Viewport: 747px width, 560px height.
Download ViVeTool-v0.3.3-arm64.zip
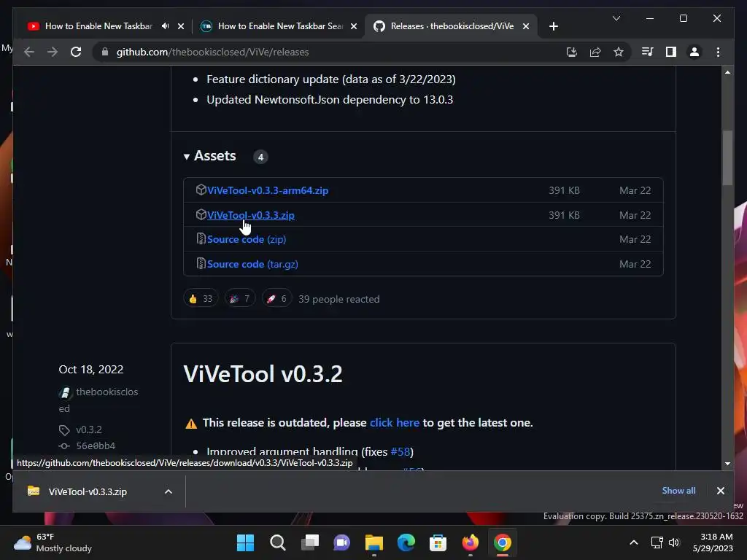click(268, 190)
